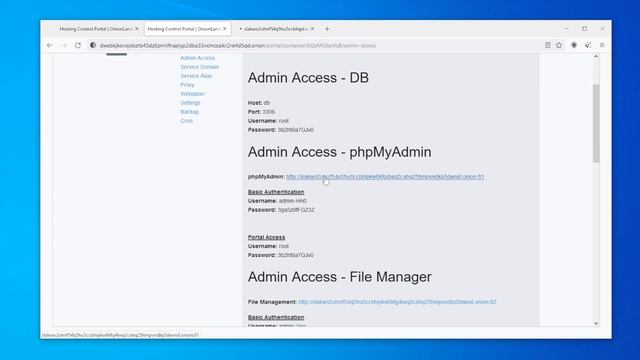Minimize the browser window
Screen dimensions: 640x360
pyautogui.click(x=566, y=29)
